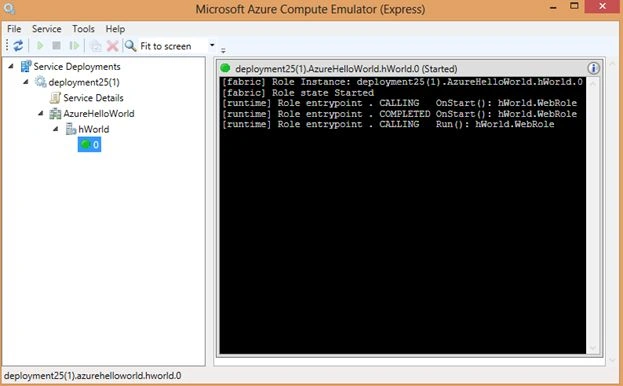Click the Service Details scroll icon

[x=55, y=98]
